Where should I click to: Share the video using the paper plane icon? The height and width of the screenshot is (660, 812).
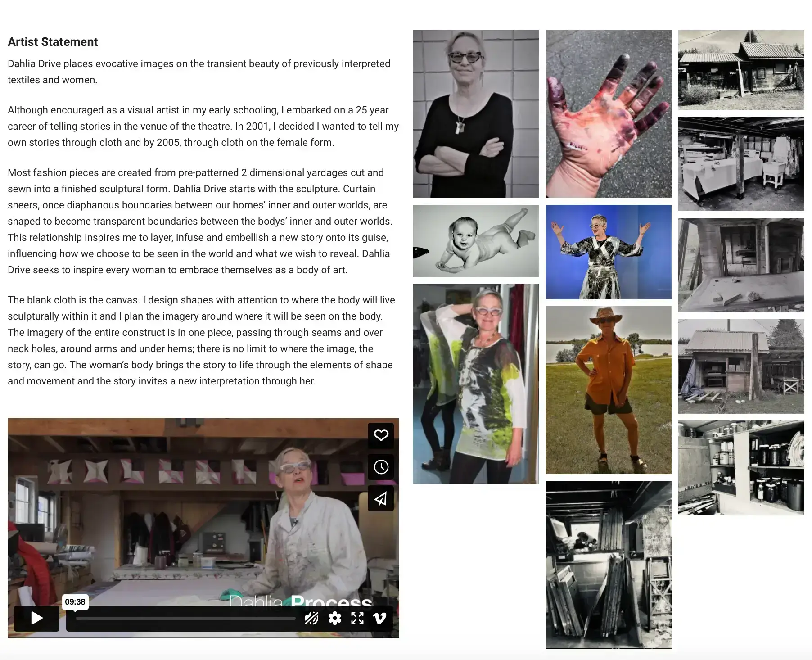point(381,498)
